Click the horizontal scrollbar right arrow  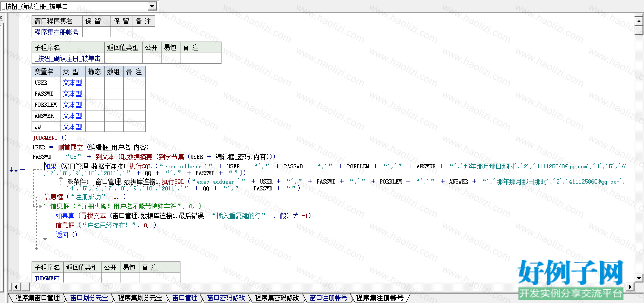[630, 287]
